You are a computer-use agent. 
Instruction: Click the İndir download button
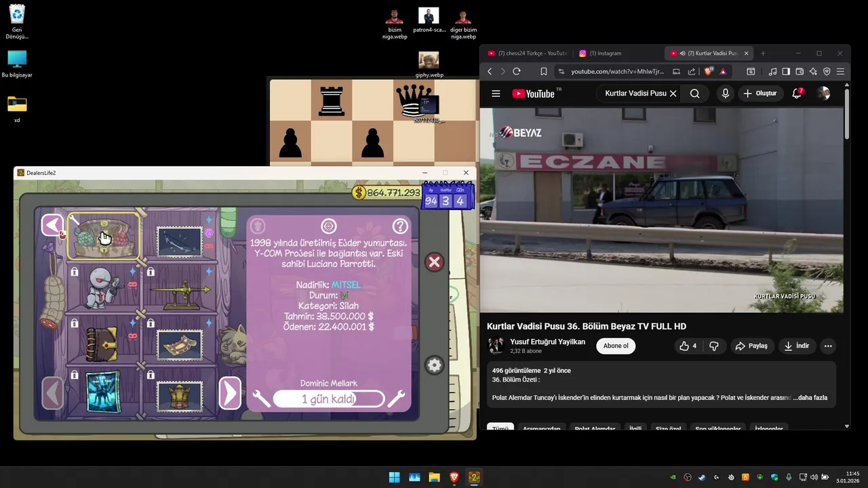pos(797,346)
